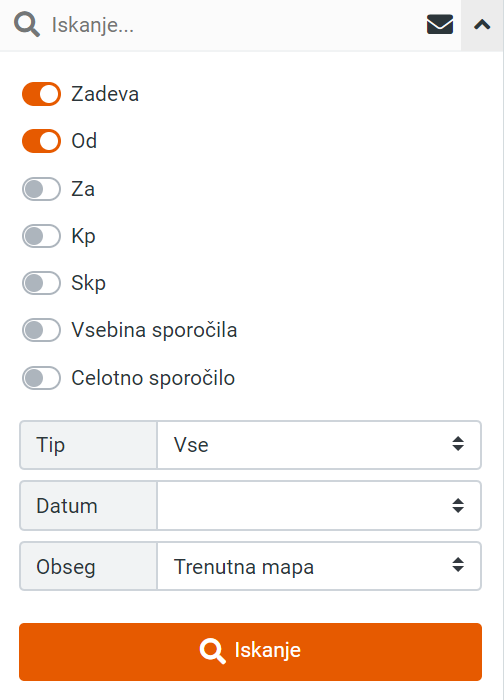Viewport: 504px width, 700px height.
Task: Click the magnifying glass search icon
Action: click(27, 25)
